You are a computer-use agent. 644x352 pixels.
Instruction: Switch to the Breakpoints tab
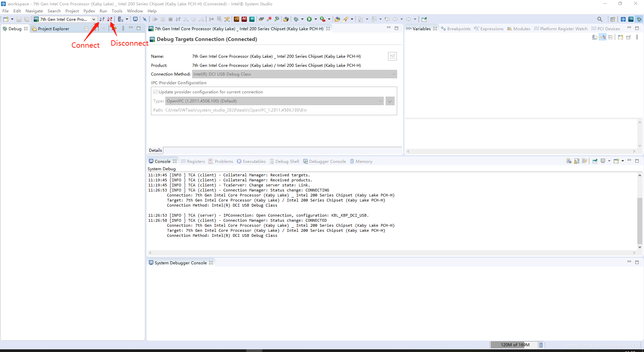click(455, 29)
